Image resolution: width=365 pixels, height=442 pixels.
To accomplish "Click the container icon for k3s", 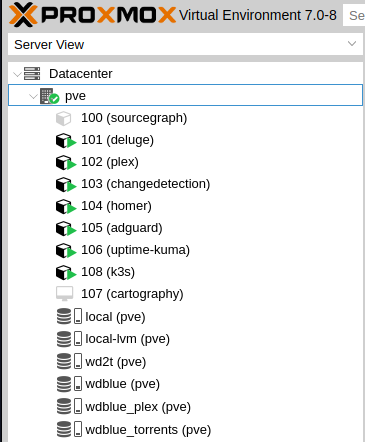I will coord(66,272).
